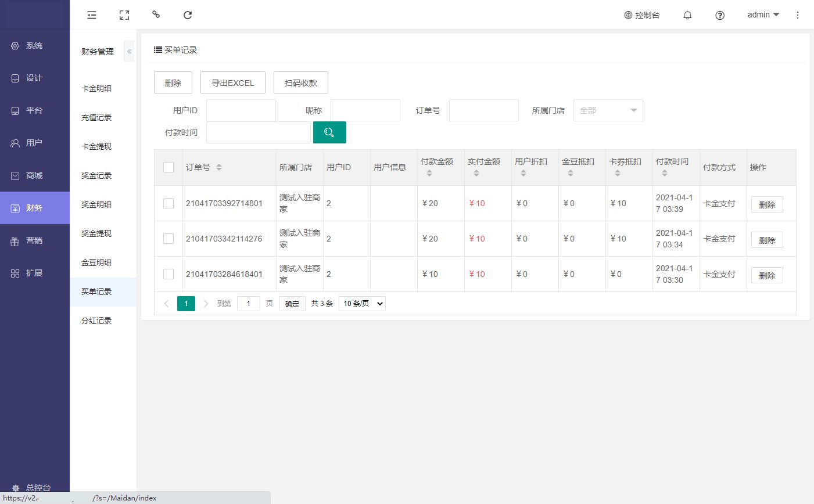The height and width of the screenshot is (504, 814).
Task: Sort table by 付款金额 column
Action: tap(429, 173)
